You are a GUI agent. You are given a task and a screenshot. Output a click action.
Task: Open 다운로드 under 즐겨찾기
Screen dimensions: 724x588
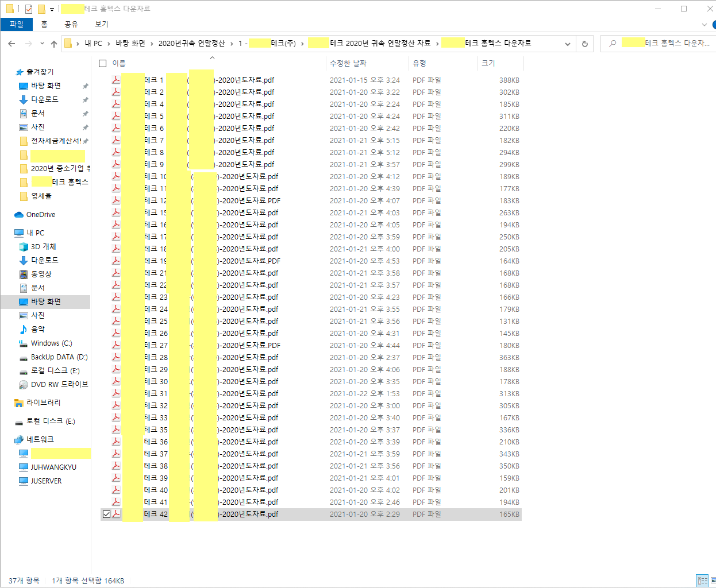pos(45,99)
